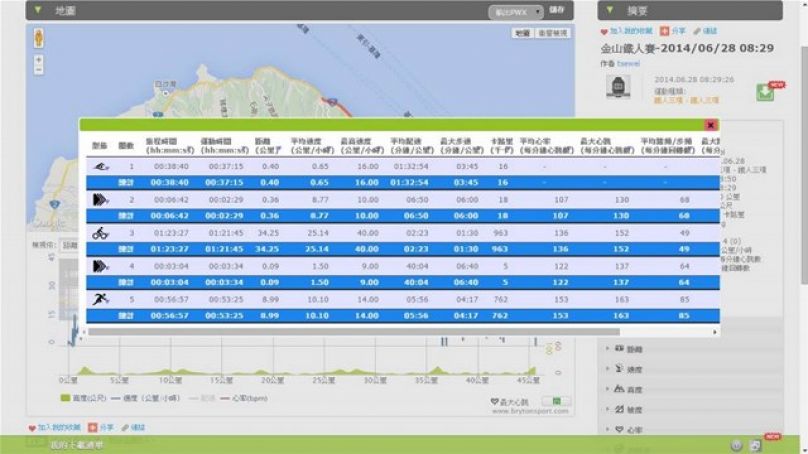808x454 pixels.
Task: Open the 輸出PWX export dropdown
Action: click(516, 11)
